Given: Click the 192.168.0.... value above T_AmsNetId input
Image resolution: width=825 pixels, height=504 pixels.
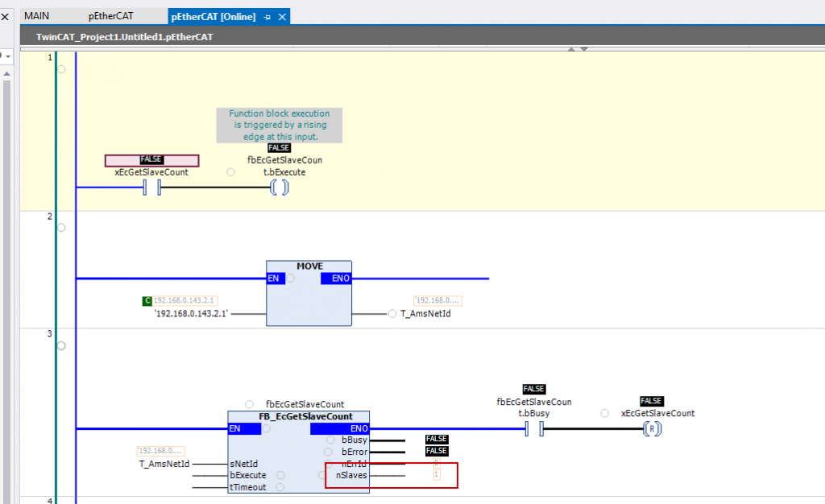Looking at the screenshot, I should (160, 451).
